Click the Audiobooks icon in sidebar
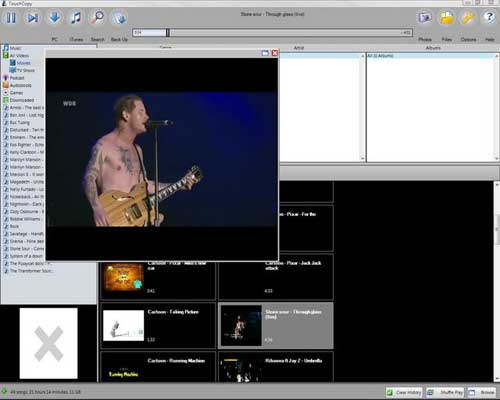Screen dimensions: 500x400 tap(6, 85)
